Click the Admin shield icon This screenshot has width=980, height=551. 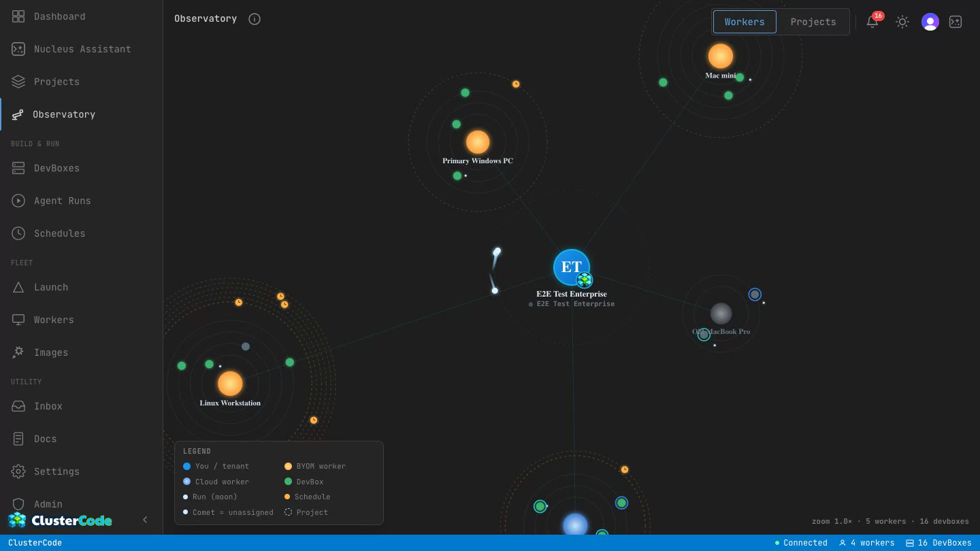pyautogui.click(x=18, y=504)
